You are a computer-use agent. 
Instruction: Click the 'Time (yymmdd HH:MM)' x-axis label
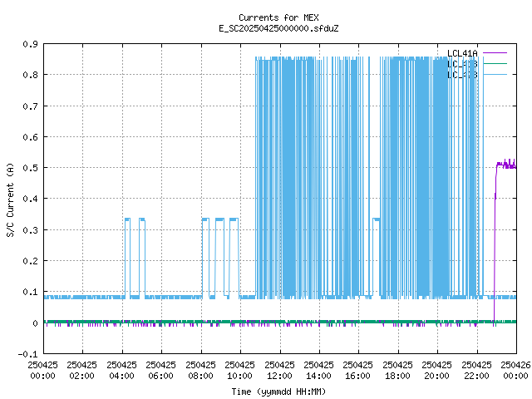click(x=278, y=392)
